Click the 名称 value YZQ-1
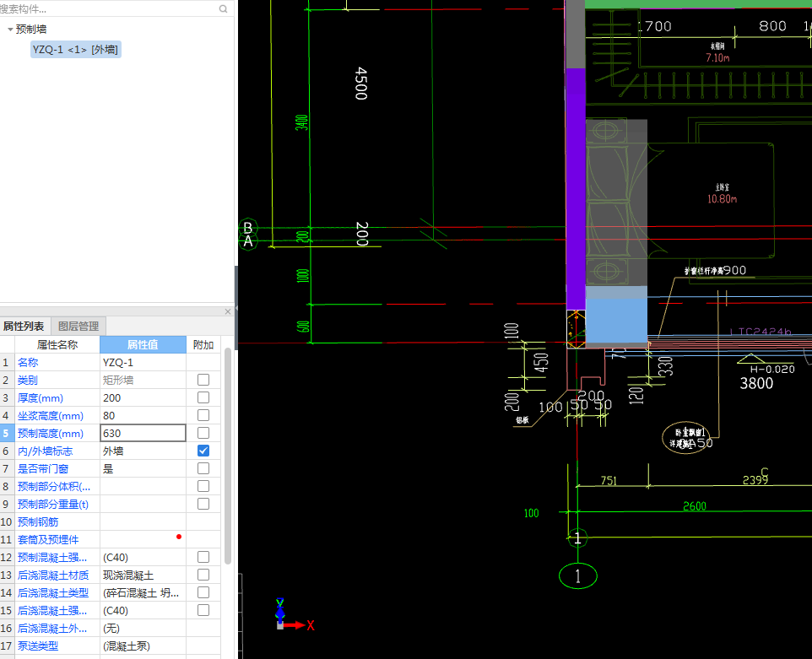Viewport: 812px width, 659px height. click(143, 362)
